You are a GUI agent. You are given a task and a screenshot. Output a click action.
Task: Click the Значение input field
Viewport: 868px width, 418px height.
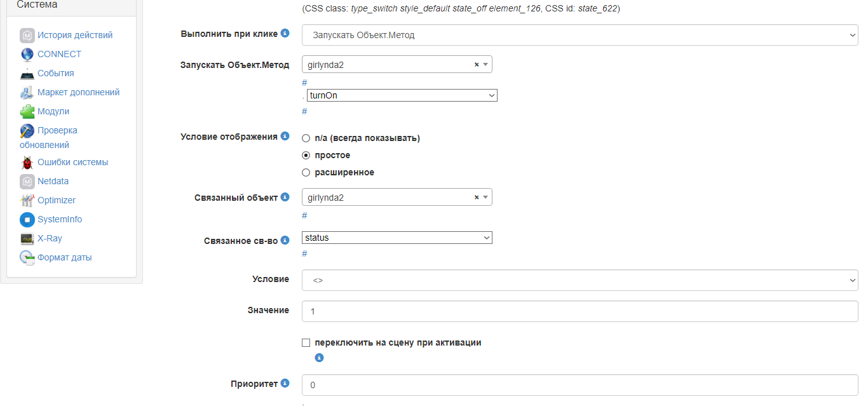pyautogui.click(x=580, y=311)
